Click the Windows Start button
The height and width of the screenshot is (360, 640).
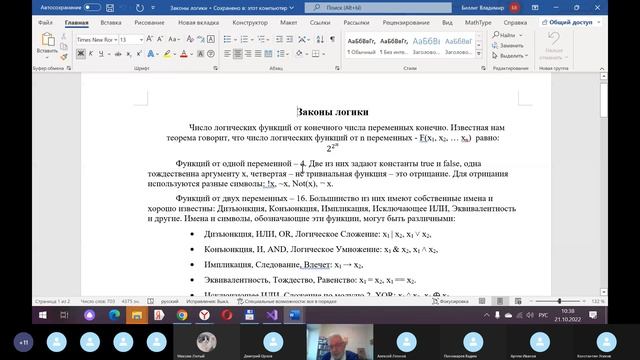(42, 315)
